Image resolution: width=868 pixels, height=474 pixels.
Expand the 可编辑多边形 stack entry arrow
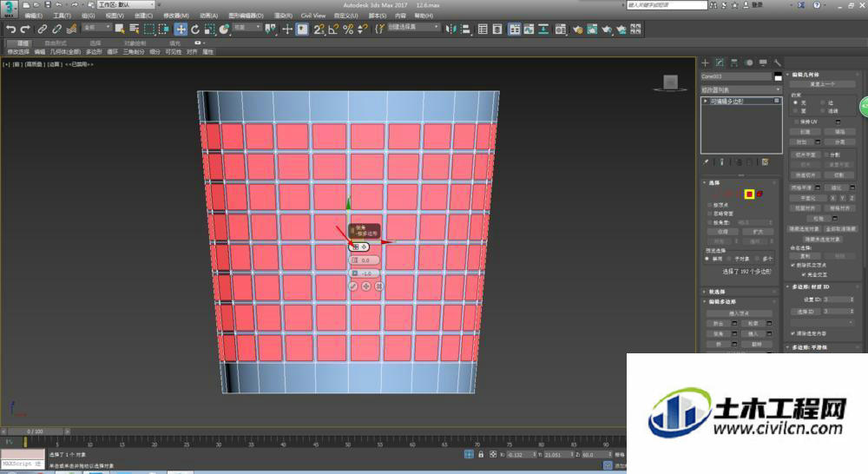(705, 102)
